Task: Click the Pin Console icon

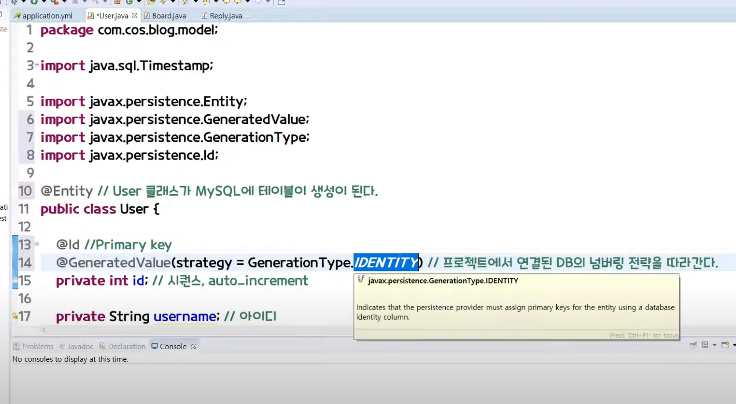Action: [693, 345]
